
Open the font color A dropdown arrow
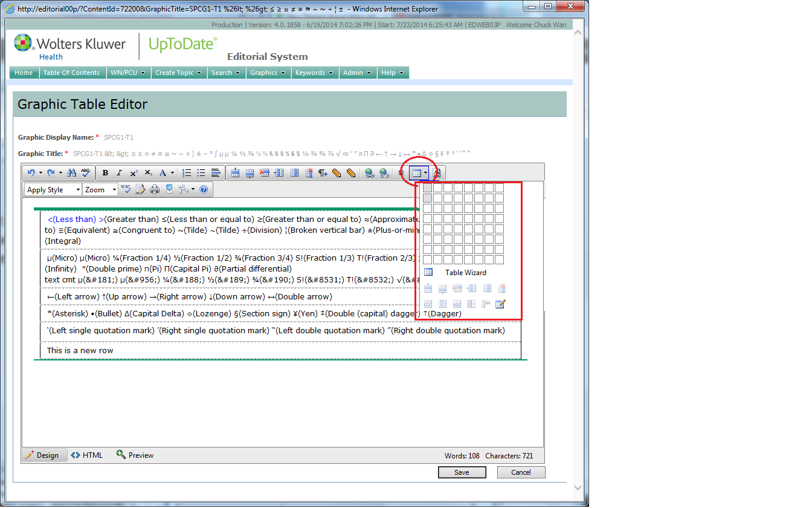click(172, 173)
